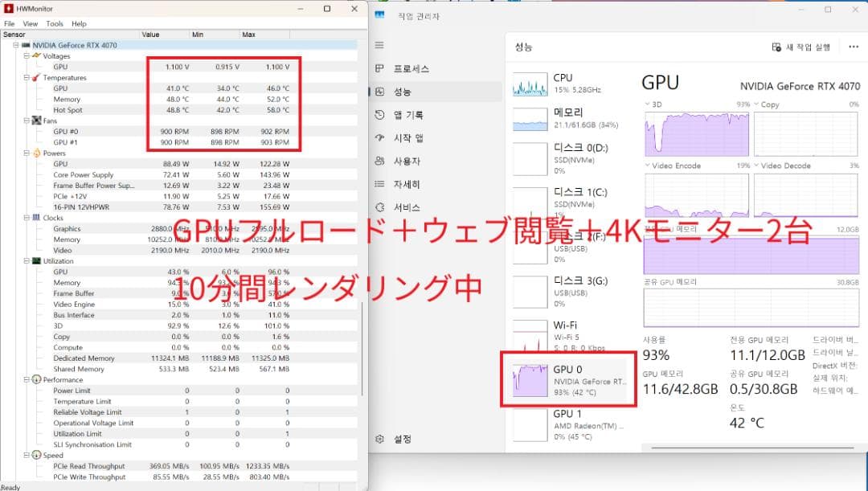The image size is (868, 491).
Task: Open 시작 앱 (Startup apps) in Task Manager
Action: pos(409,138)
